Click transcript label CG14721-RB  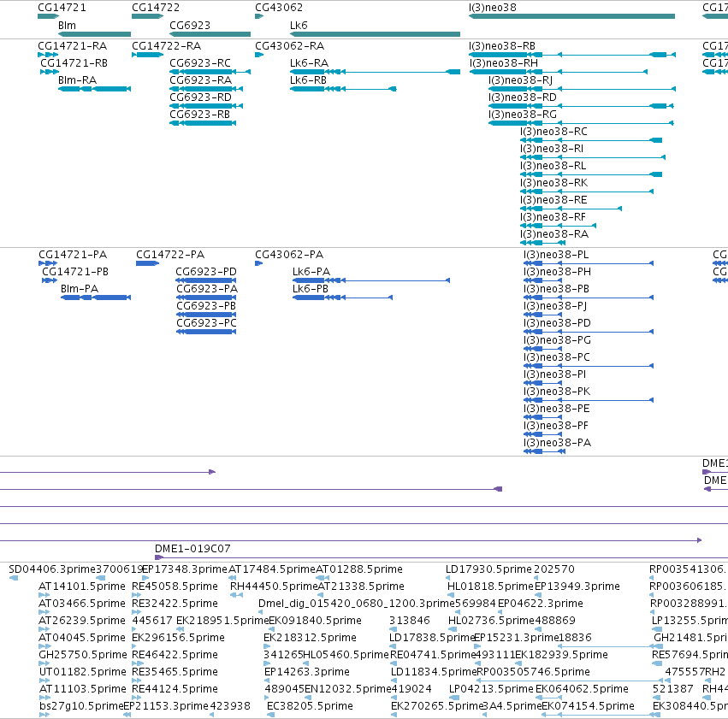click(74, 63)
